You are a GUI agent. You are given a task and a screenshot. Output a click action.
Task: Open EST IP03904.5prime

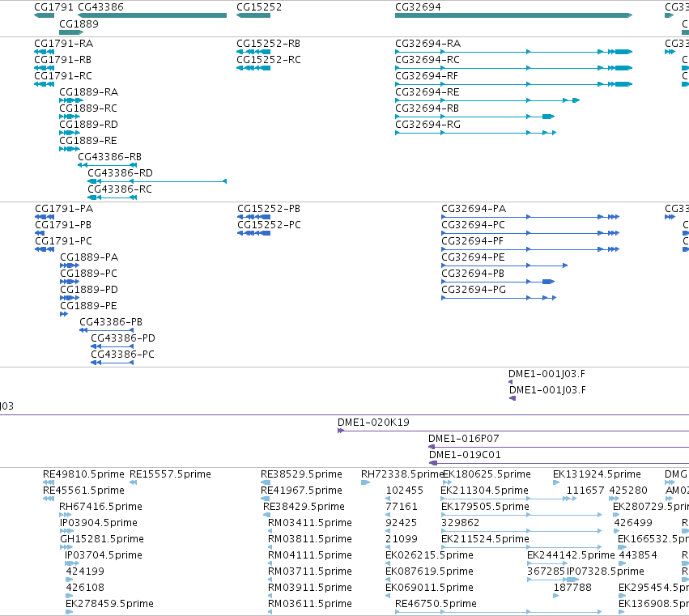(99, 523)
